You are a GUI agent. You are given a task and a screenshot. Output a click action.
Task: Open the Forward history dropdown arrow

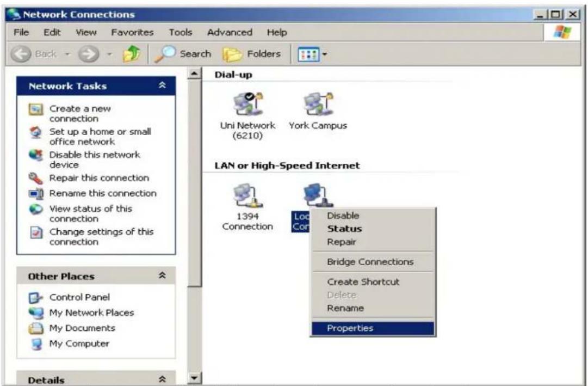click(109, 54)
